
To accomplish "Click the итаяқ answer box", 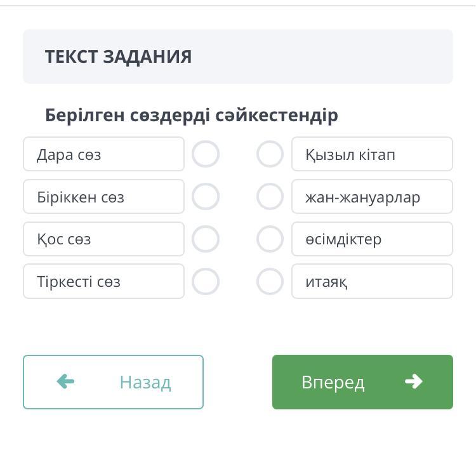I will (x=372, y=282).
